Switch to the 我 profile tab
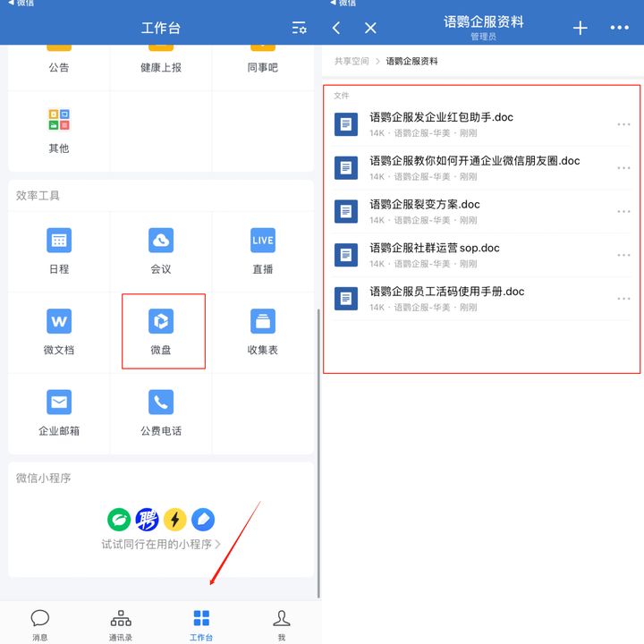This screenshot has height=644, width=644. click(281, 623)
